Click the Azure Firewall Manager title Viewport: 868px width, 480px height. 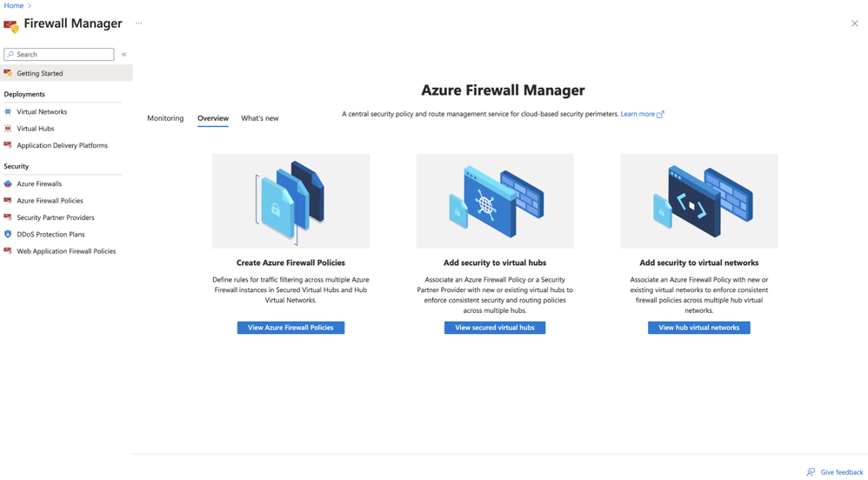(504, 90)
